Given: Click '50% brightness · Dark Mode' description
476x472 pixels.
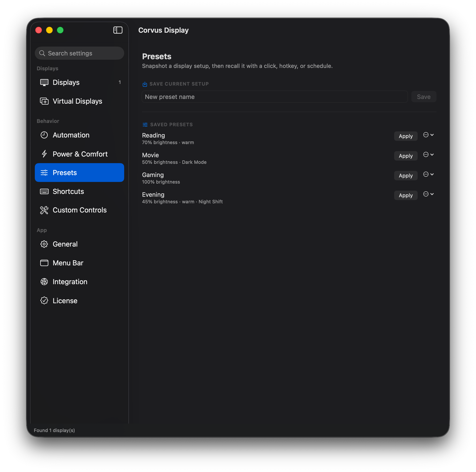Looking at the screenshot, I should [x=175, y=162].
